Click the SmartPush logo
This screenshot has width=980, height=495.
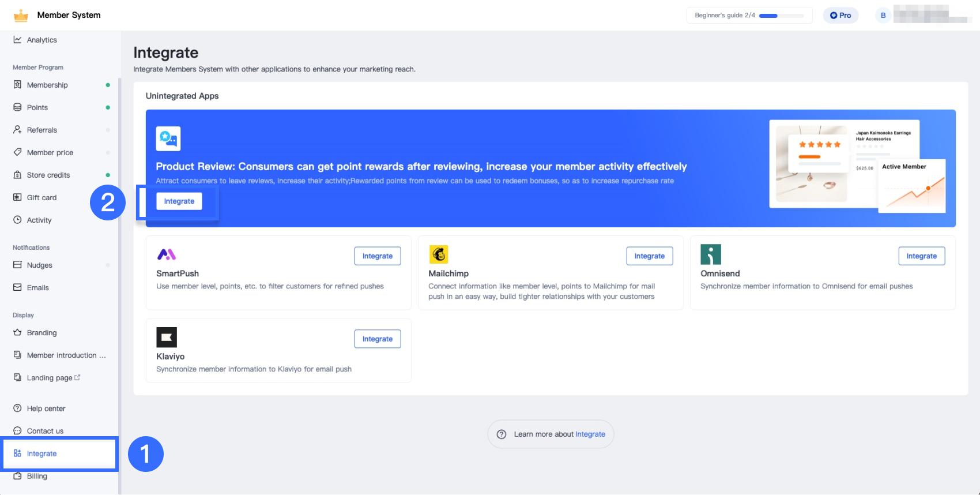point(167,254)
